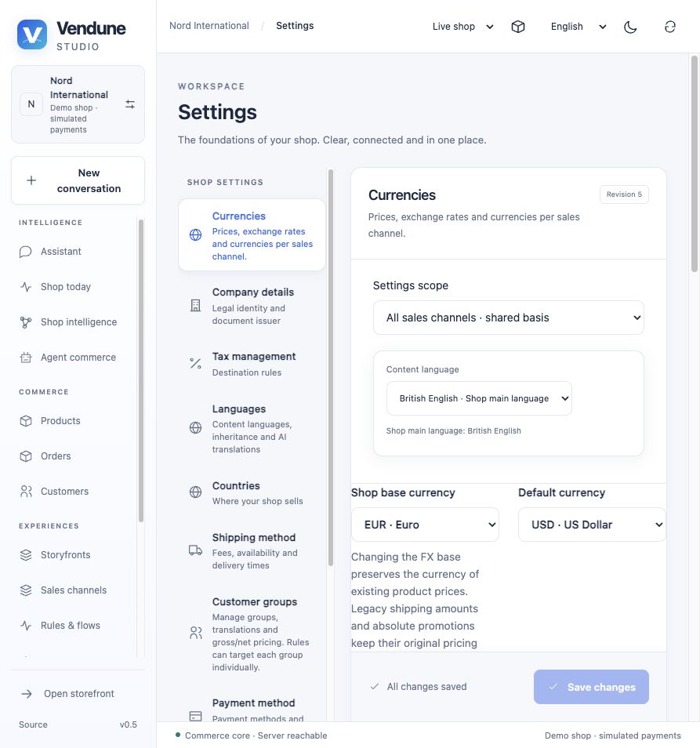
Task: Click the shop settings list scrollbar
Action: [x=331, y=367]
